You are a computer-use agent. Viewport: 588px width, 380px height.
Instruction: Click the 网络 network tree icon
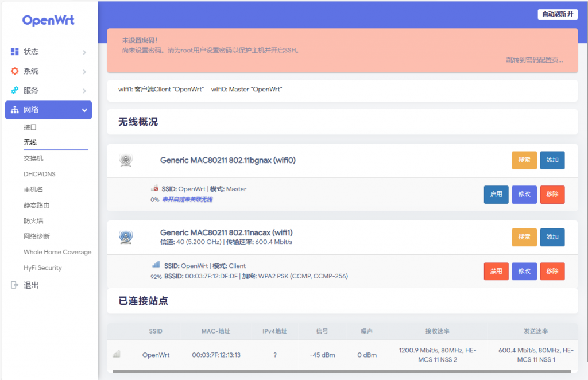(x=14, y=110)
